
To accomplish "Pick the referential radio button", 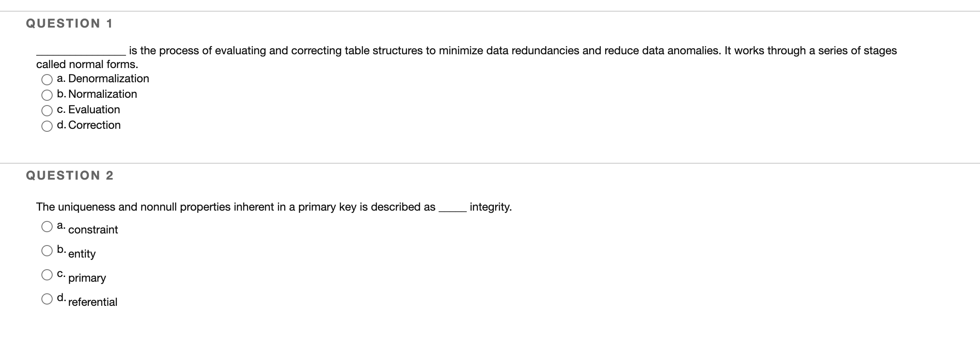I will 47,299.
